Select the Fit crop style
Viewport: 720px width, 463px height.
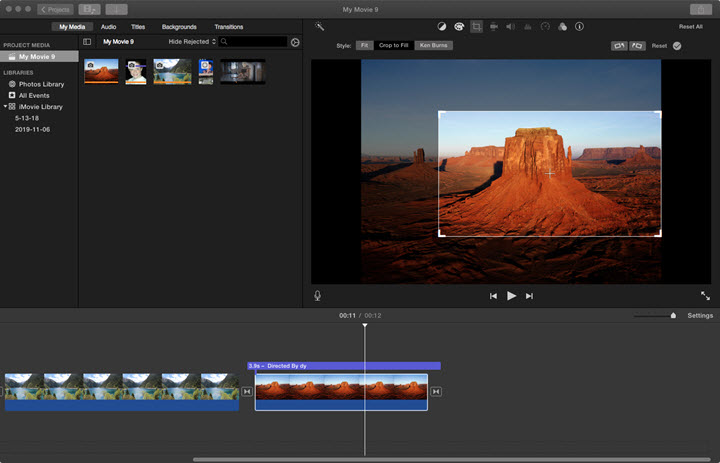(364, 46)
